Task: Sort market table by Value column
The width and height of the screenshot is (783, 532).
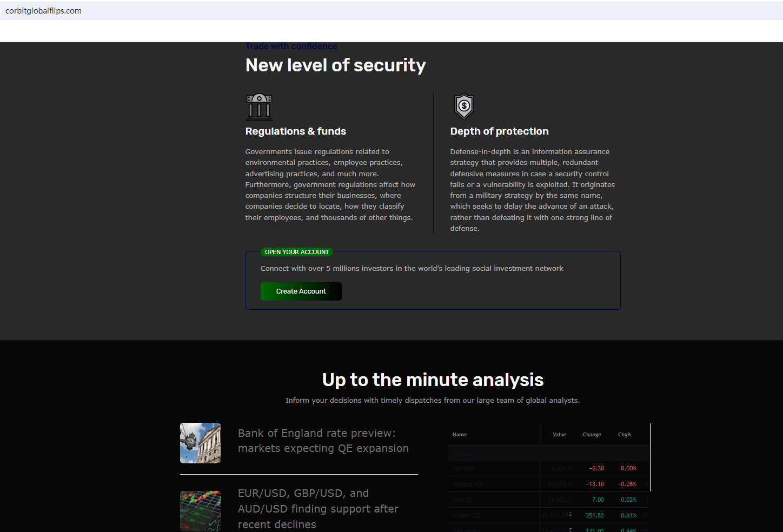Action: pos(560,435)
